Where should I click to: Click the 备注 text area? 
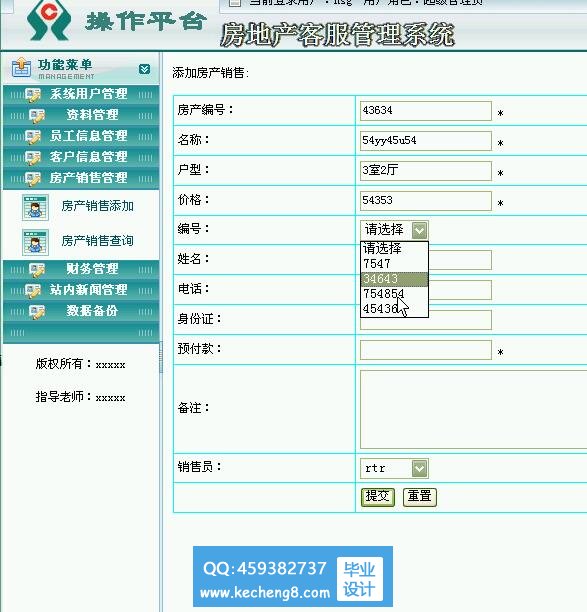coord(473,409)
